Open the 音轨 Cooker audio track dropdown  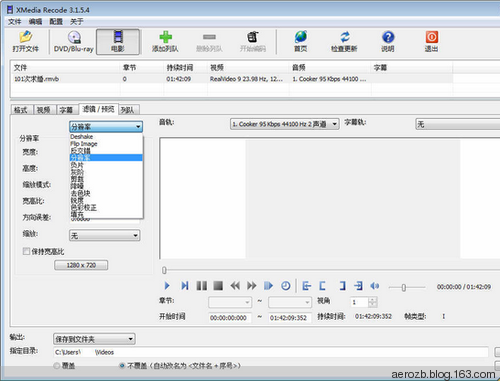(x=285, y=124)
